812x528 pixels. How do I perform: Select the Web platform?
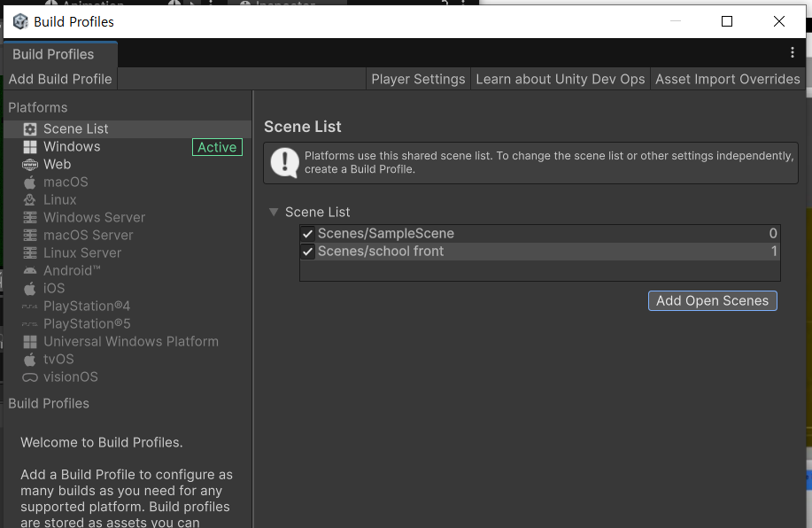tap(128, 164)
